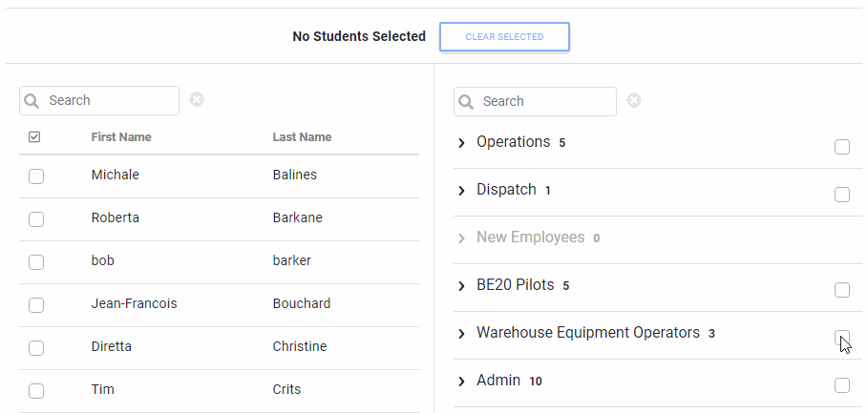Clear the student search field icon

(197, 99)
